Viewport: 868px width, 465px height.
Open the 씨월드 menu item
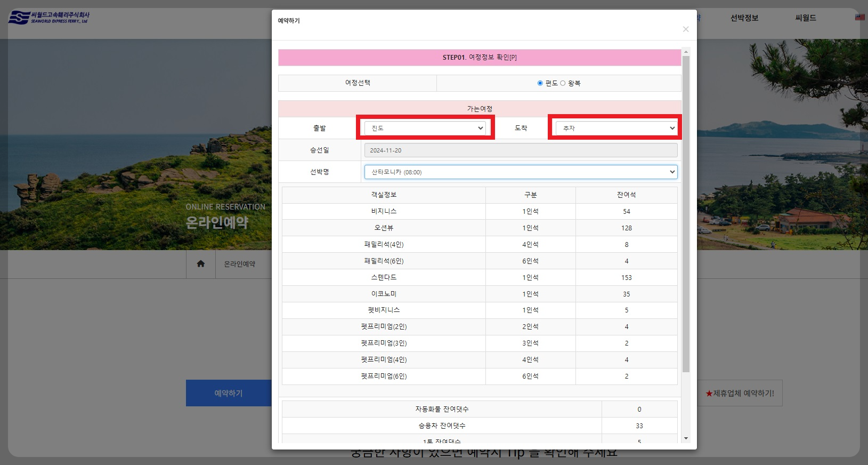[806, 18]
